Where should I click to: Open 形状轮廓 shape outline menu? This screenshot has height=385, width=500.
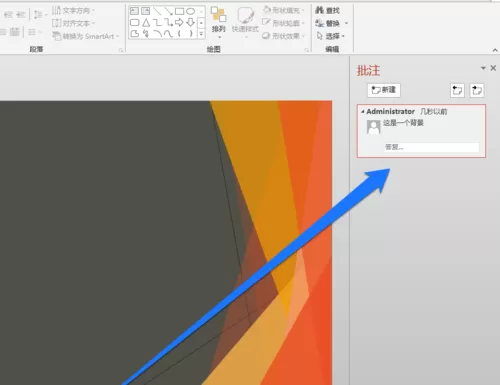click(283, 23)
